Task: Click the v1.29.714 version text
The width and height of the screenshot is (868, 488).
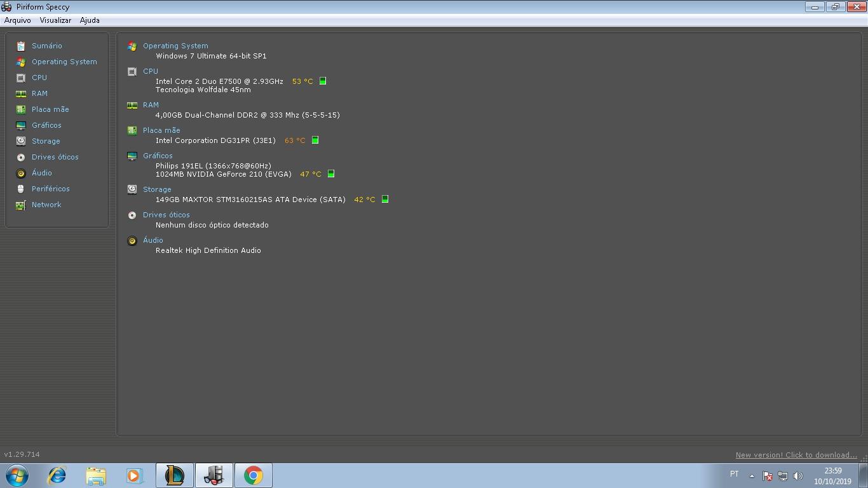Action: pyautogui.click(x=22, y=454)
